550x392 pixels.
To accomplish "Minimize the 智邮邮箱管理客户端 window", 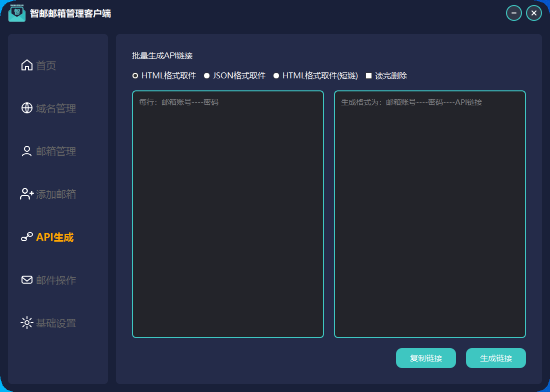I will click(x=514, y=13).
